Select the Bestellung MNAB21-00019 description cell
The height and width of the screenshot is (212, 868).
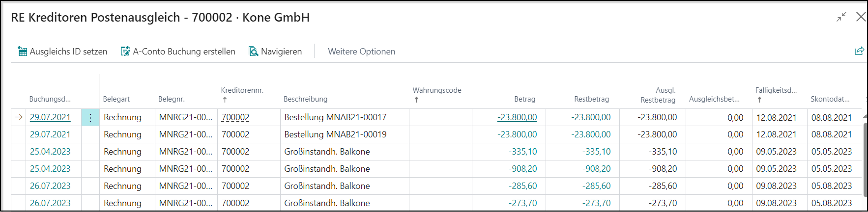[335, 134]
